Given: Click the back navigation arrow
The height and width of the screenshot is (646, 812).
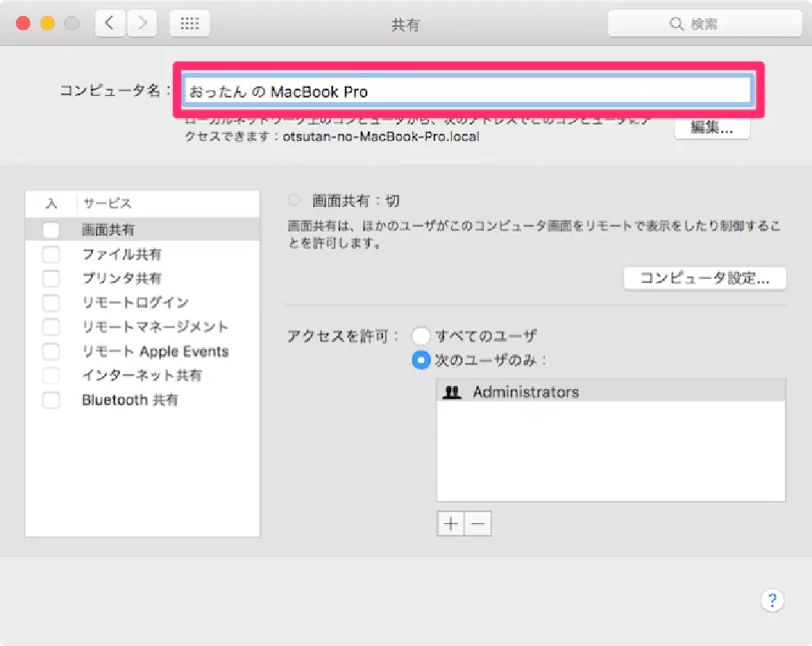Looking at the screenshot, I should tap(109, 24).
